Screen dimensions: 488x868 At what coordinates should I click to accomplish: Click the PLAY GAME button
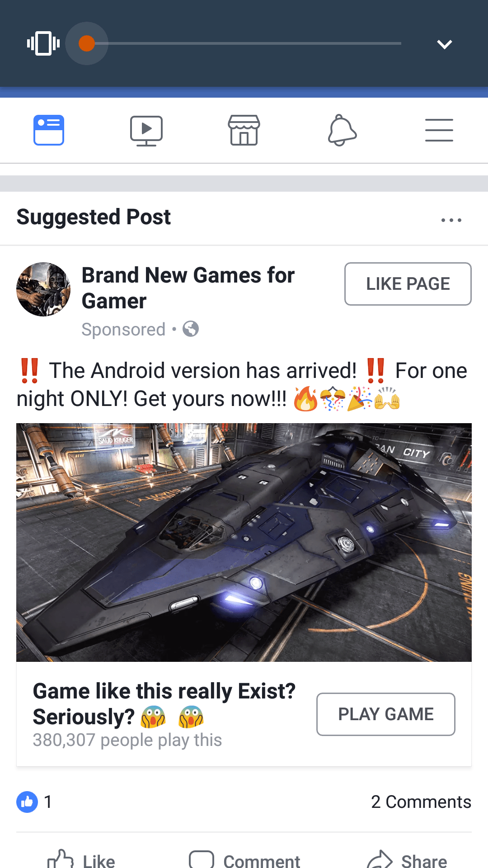tap(386, 714)
